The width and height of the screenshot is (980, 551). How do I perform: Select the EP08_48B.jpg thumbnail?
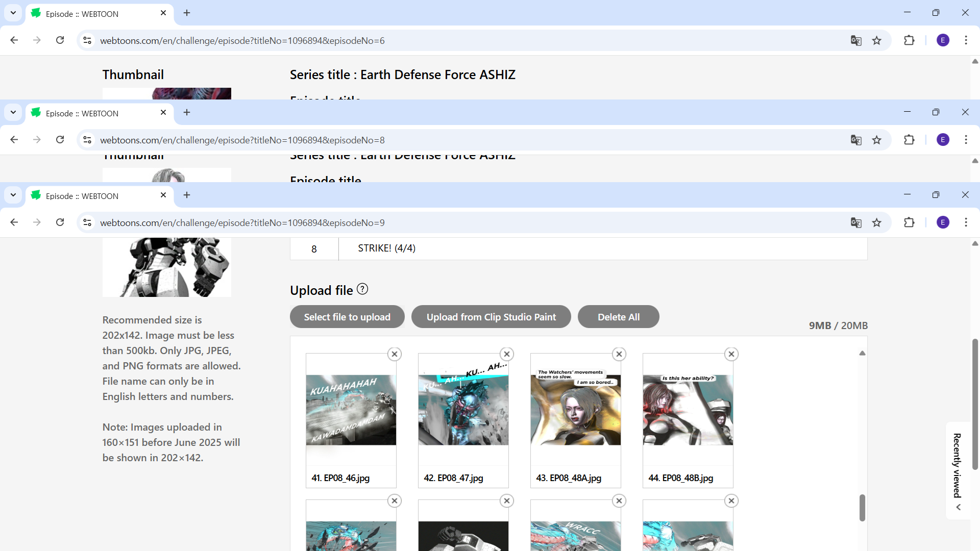click(688, 410)
